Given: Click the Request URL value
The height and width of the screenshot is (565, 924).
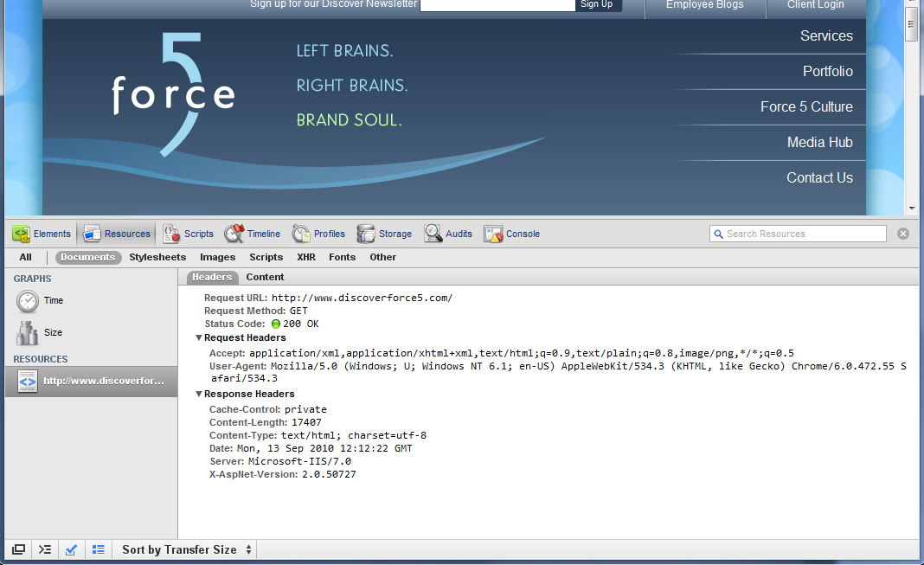Looking at the screenshot, I should click(x=362, y=298).
